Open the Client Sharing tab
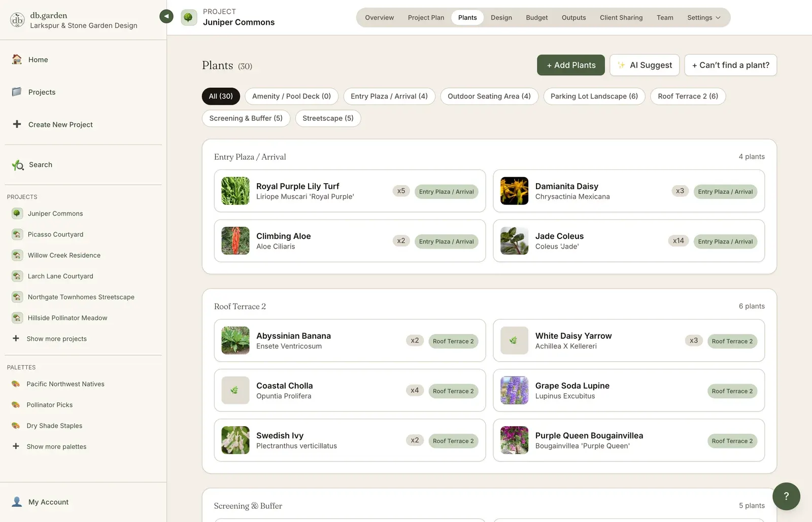Viewport: 812px width, 522px height. pyautogui.click(x=621, y=18)
